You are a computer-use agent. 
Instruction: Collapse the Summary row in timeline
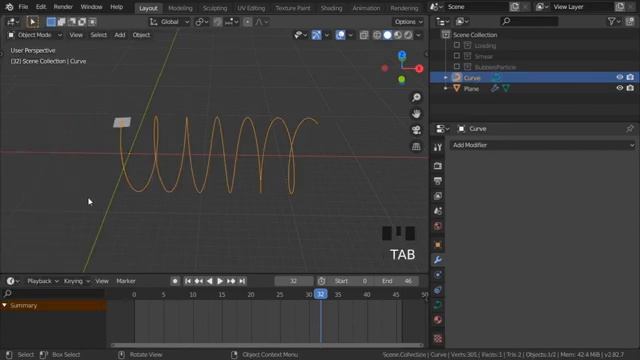[4, 305]
